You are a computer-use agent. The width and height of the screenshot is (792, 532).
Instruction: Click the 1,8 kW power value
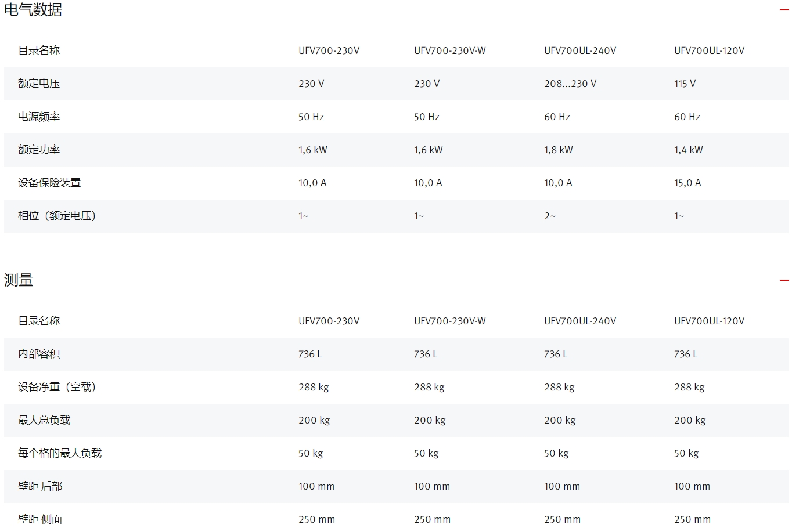(x=559, y=150)
